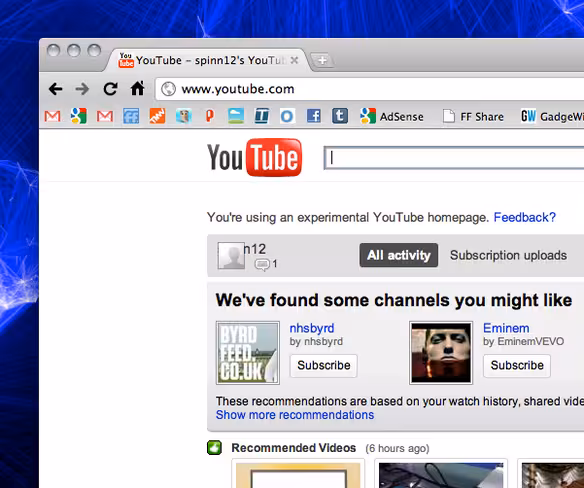The height and width of the screenshot is (488, 584).
Task: Open the Facebook bookmark icon
Action: (x=314, y=116)
